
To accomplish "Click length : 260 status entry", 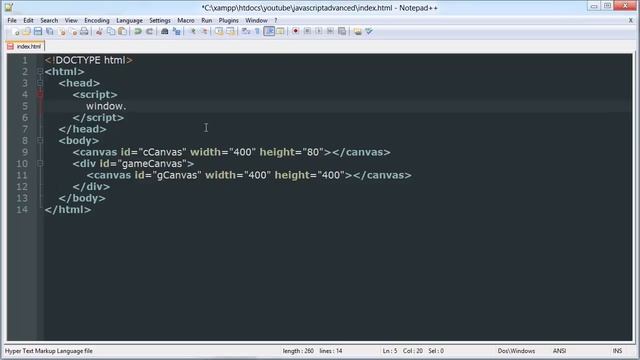I will 298,351.
